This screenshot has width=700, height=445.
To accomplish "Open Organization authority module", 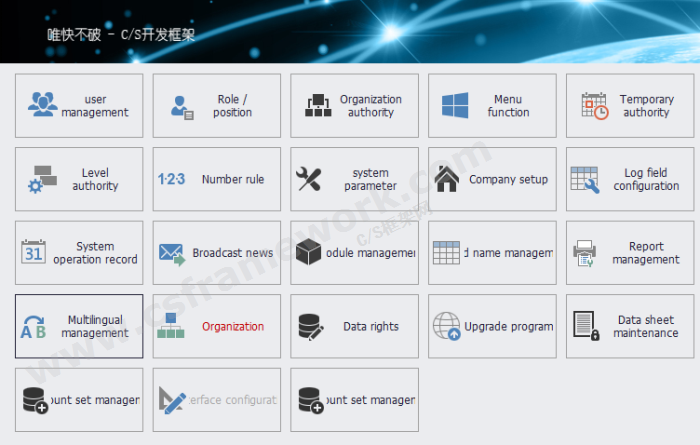I will tap(317, 106).
